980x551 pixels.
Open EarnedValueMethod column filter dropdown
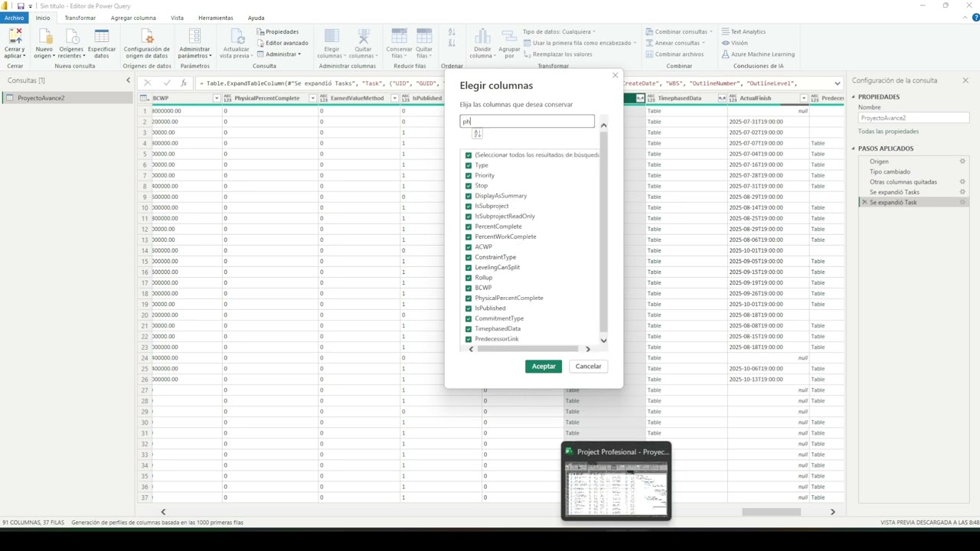395,98
